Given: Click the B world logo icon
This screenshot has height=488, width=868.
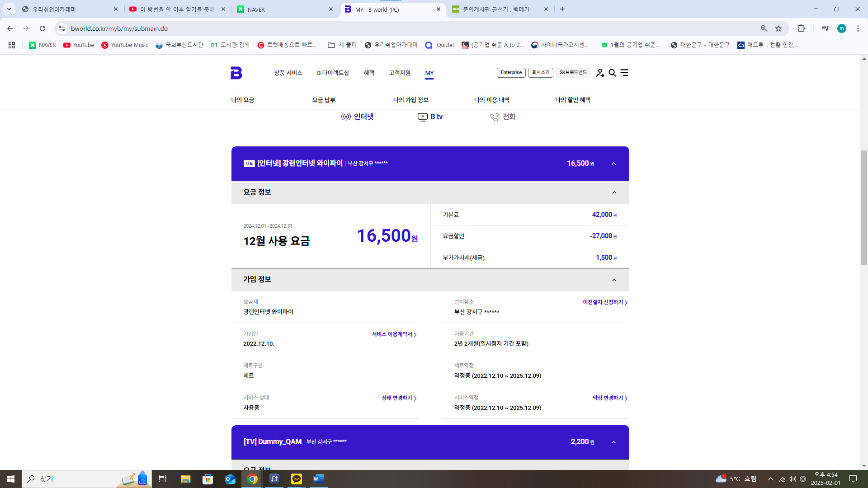Looking at the screenshot, I should [236, 73].
